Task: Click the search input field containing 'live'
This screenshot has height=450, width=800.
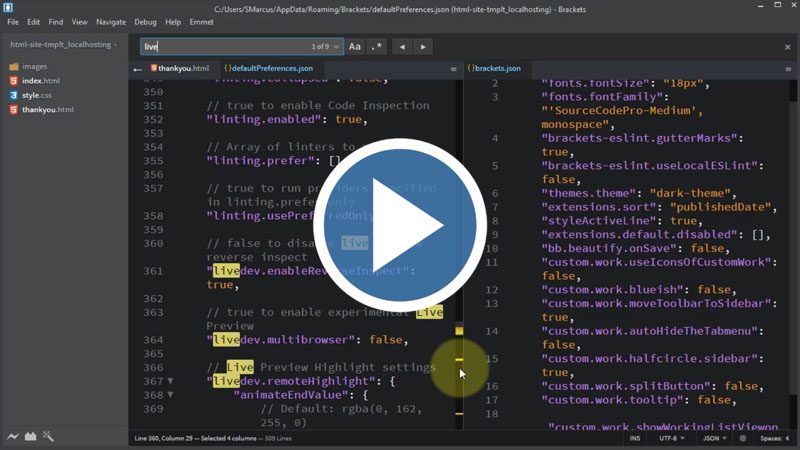Action: (220, 47)
